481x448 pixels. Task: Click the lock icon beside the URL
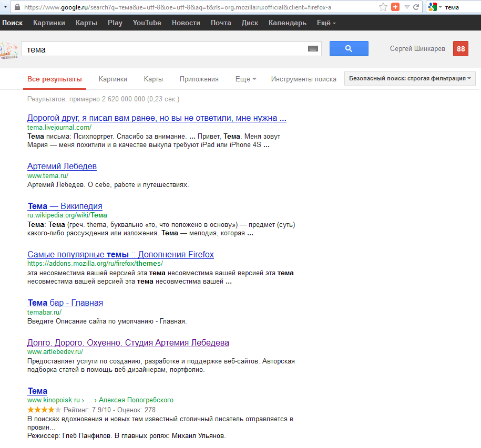pos(17,7)
